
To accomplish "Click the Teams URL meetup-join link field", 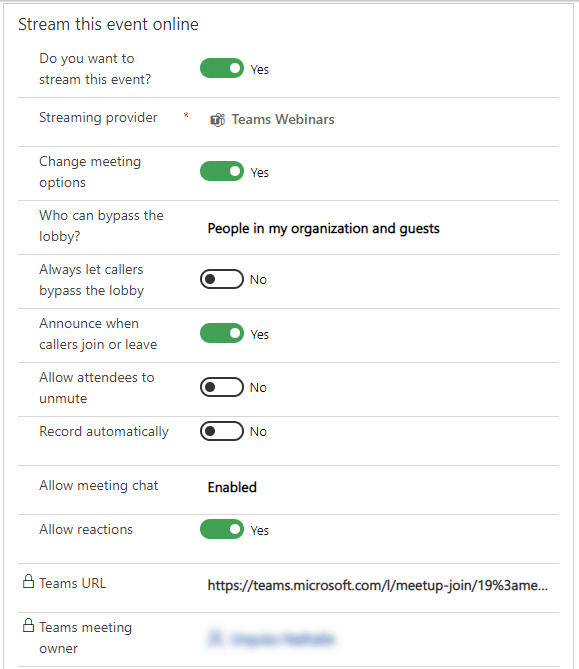I will coord(378,585).
